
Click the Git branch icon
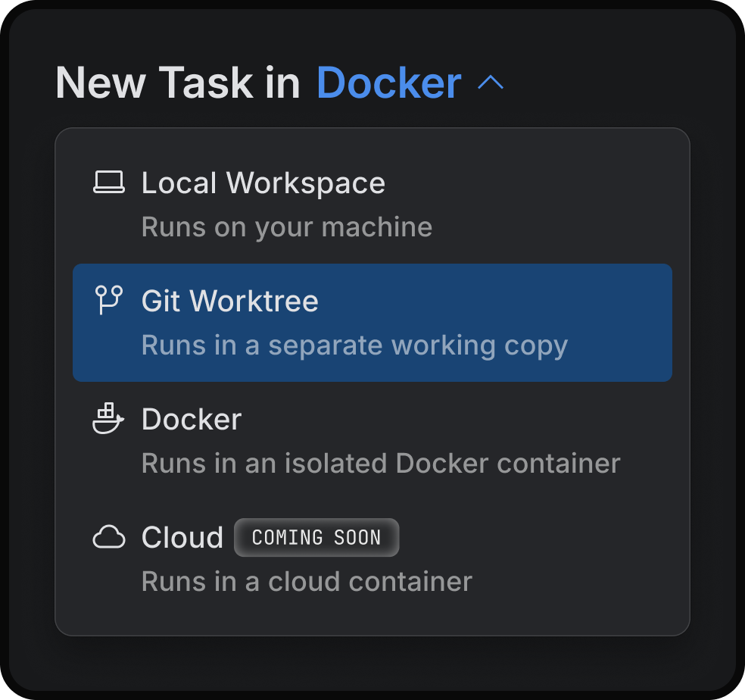(109, 299)
